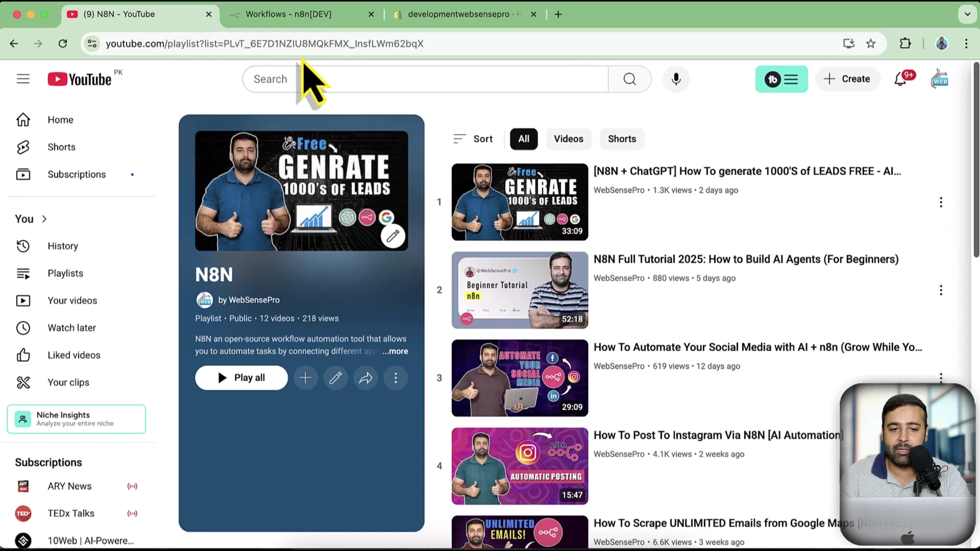Screen dimensions: 980x551
Task: Expand playlist description with ...more
Action: click(x=396, y=352)
